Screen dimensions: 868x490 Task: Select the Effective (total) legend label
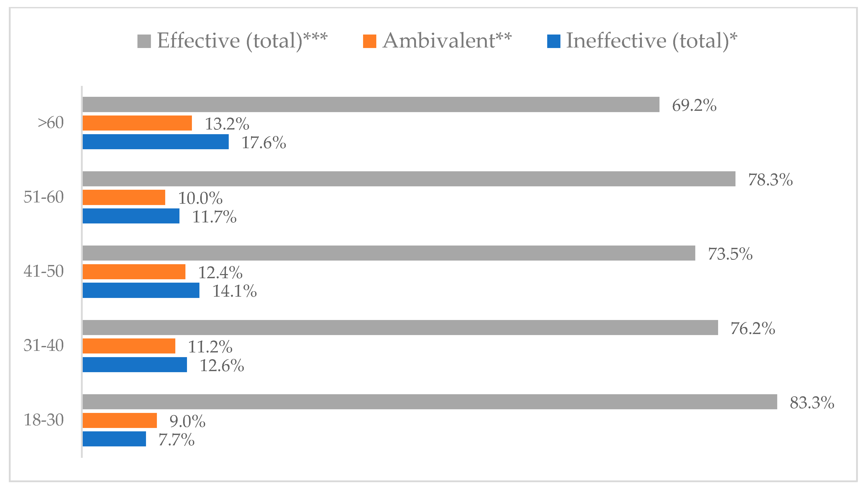click(x=242, y=41)
